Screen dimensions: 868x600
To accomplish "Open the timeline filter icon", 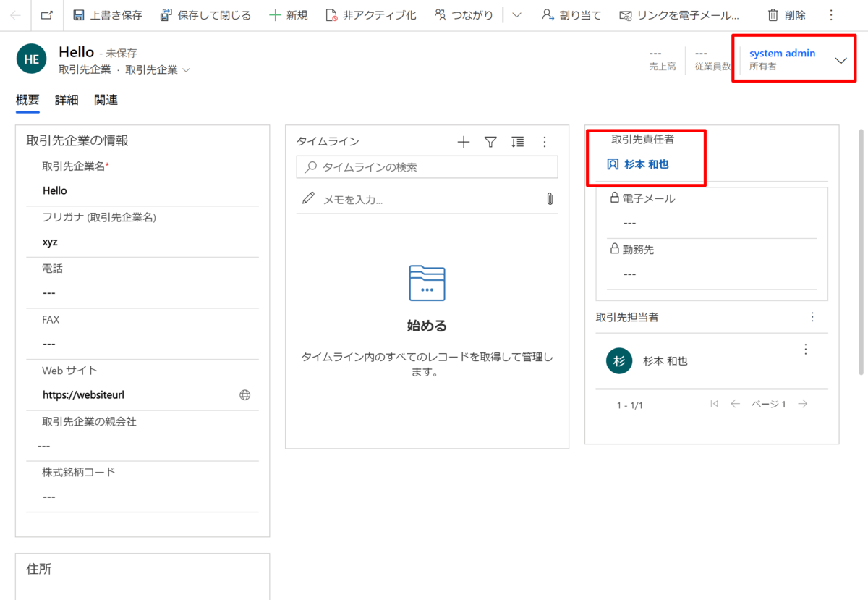I will (x=490, y=142).
